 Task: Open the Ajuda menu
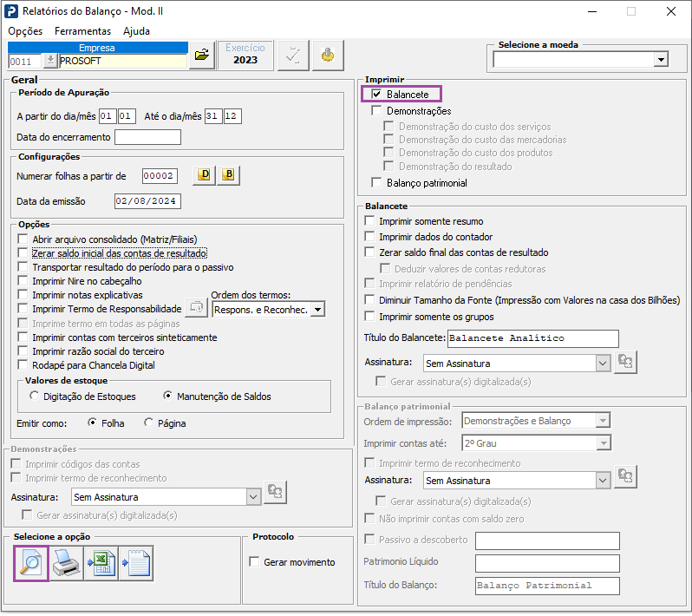click(x=136, y=31)
